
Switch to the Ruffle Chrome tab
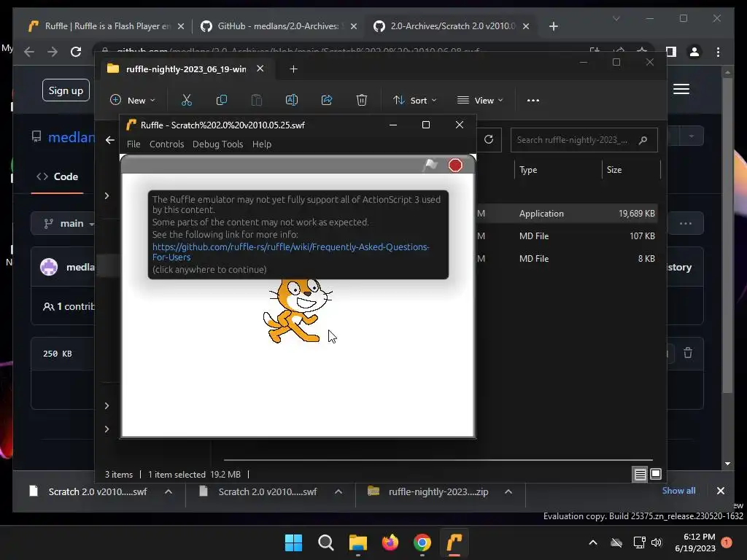pos(106,26)
